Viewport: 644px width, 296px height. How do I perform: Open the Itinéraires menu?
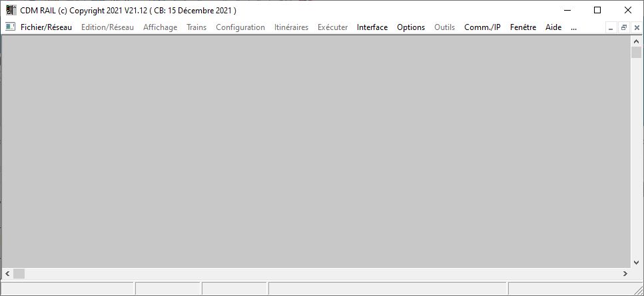[291, 27]
